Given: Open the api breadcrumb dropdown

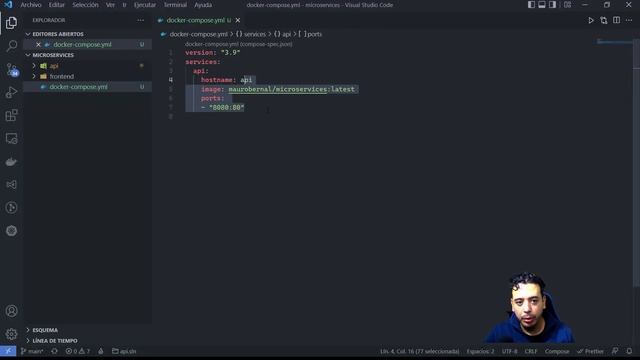Looking at the screenshot, I should 282,34.
